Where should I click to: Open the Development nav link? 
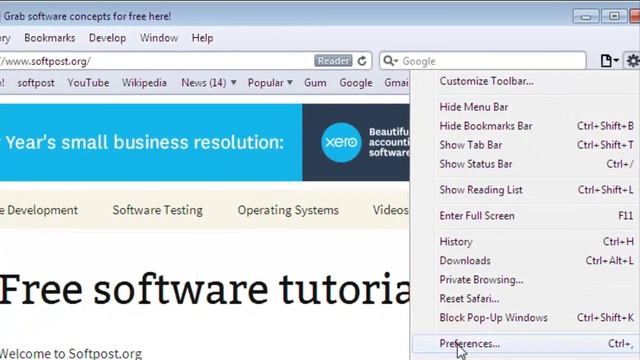tap(39, 210)
